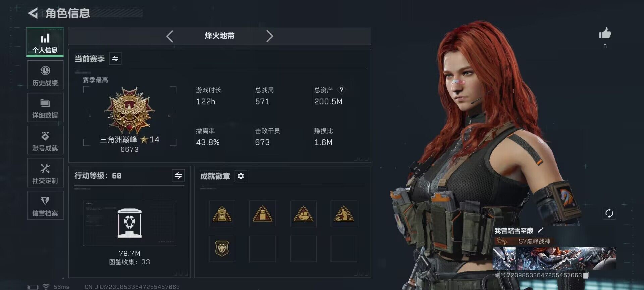Edit the title 我曾踏雪至巅 with the pencil icon
The height and width of the screenshot is (290, 644).
pyautogui.click(x=540, y=231)
